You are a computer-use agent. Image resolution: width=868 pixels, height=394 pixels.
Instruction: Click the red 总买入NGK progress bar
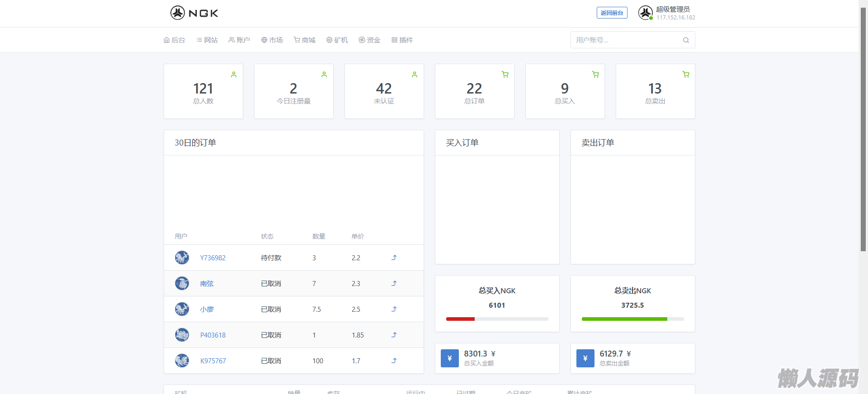[x=460, y=319]
